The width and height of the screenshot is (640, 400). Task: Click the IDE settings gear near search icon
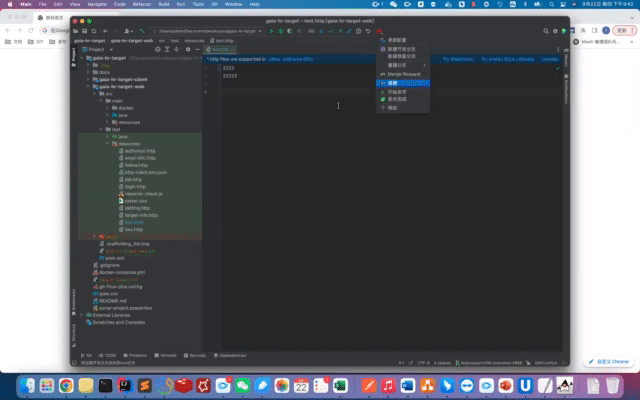pyautogui.click(x=555, y=31)
